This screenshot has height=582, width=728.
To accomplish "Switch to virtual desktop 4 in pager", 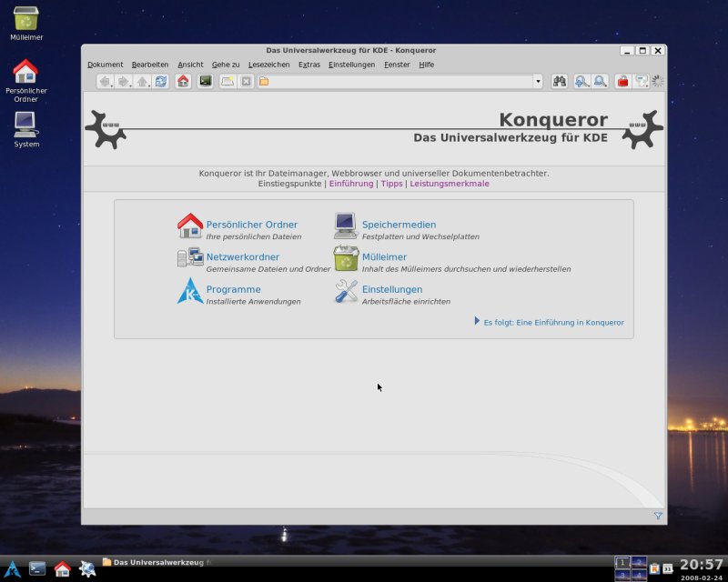I will tap(639, 576).
